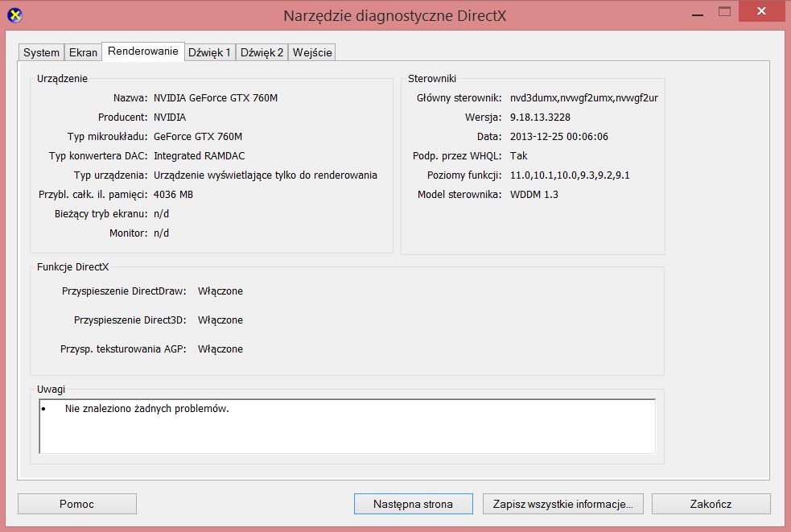Click main driver 'nvd3dumx,nvwgf2umx,nvwgf2ur'

coord(584,98)
